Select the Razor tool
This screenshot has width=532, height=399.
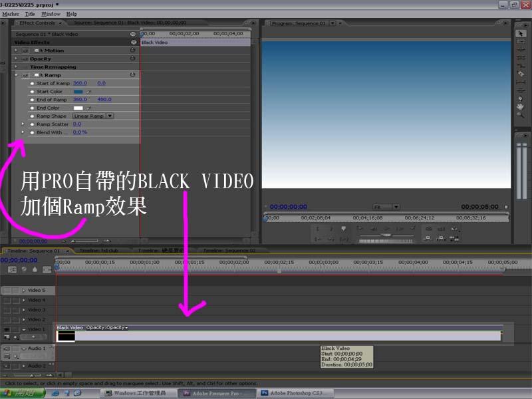tap(521, 74)
